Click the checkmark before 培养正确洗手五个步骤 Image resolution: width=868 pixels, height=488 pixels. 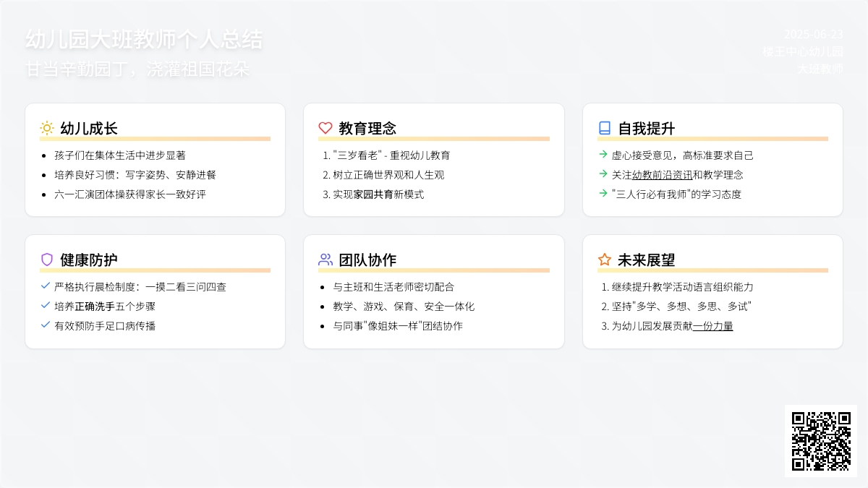[46, 305]
